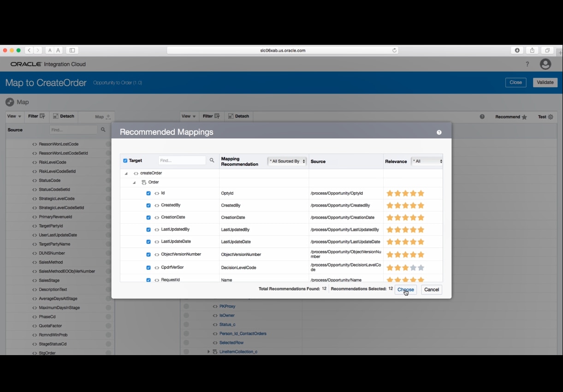
Task: Show all tabs with the tab overview icon
Action: 547,50
